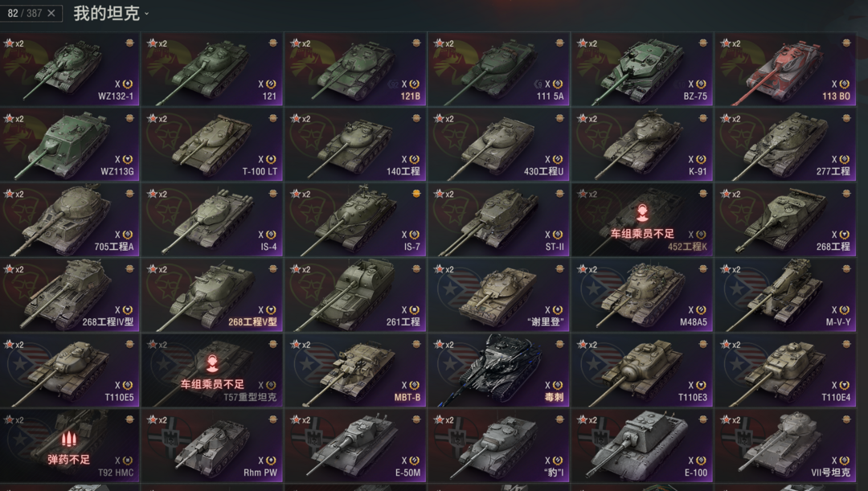Click the badge icon on the 121 card

click(x=273, y=43)
